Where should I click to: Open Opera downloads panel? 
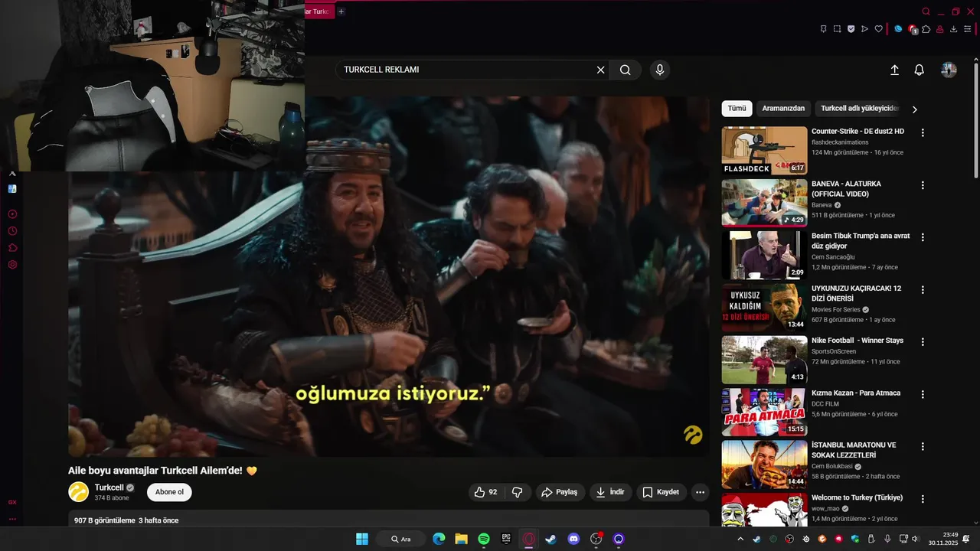[x=953, y=29]
